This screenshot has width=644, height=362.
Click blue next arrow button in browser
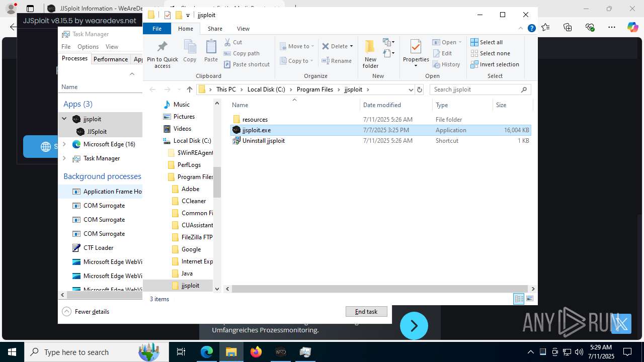(x=414, y=326)
